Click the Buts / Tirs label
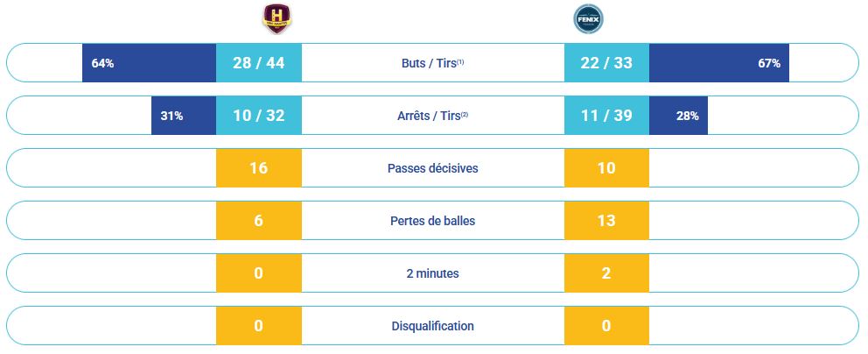Screen dimensions: 868x354 pos(432,63)
